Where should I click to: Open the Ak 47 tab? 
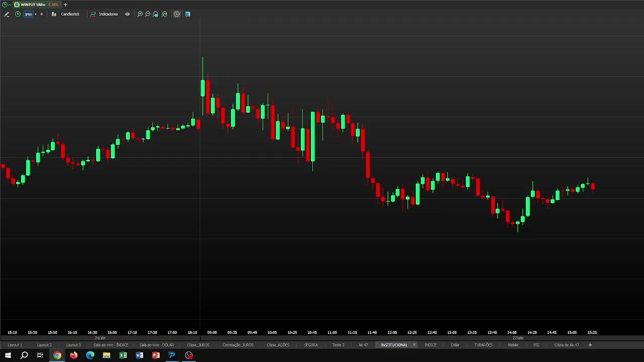[363, 345]
